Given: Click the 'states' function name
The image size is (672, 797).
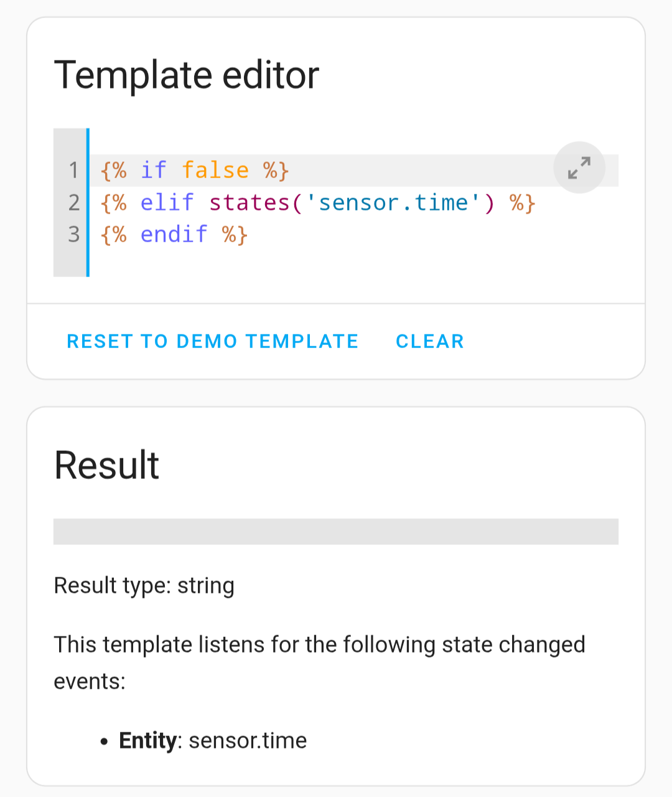Looking at the screenshot, I should 250,202.
